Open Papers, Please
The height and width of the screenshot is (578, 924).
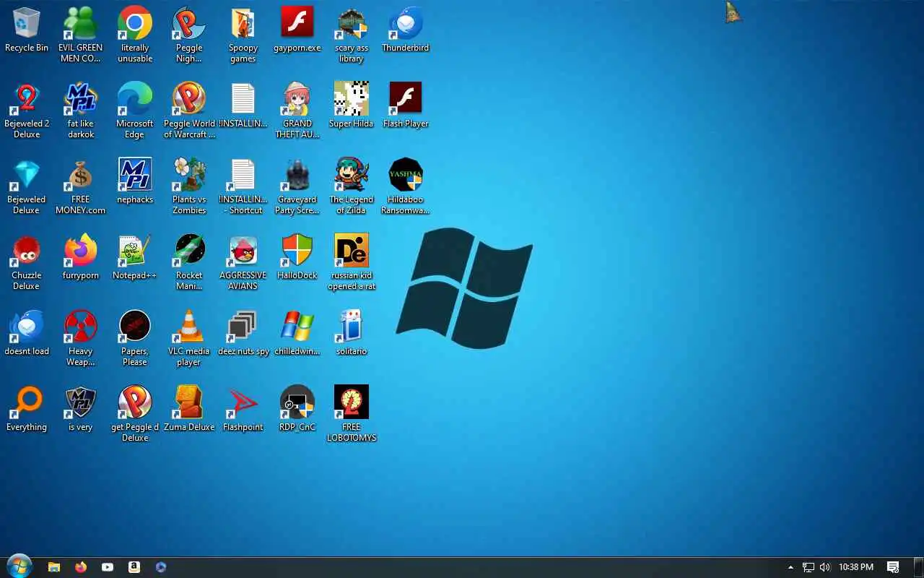[135, 339]
